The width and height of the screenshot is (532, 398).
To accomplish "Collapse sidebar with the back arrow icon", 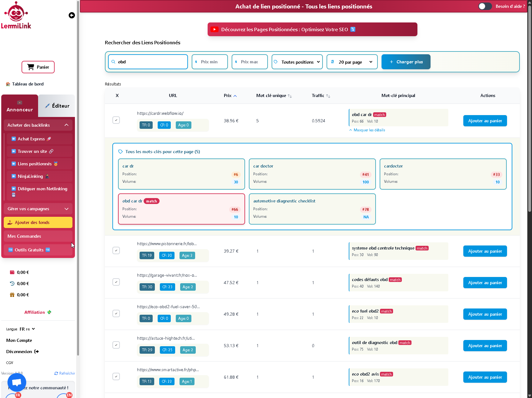I will coord(72,15).
